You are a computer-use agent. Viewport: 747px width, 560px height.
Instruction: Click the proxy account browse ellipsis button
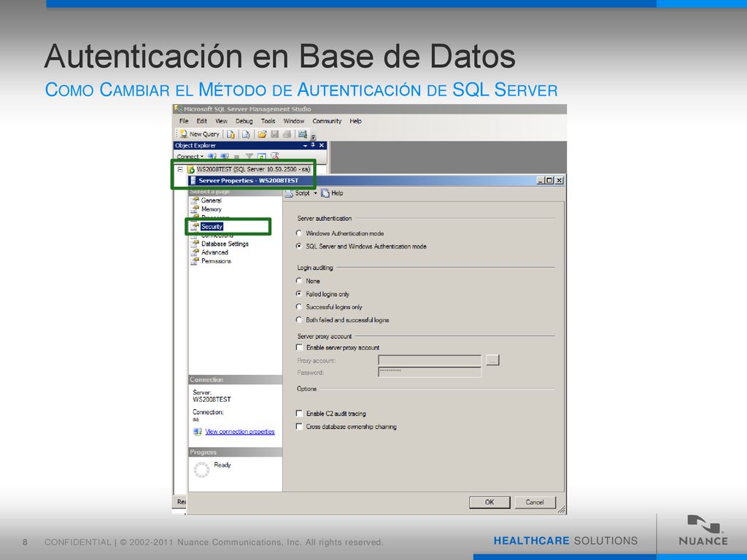492,360
